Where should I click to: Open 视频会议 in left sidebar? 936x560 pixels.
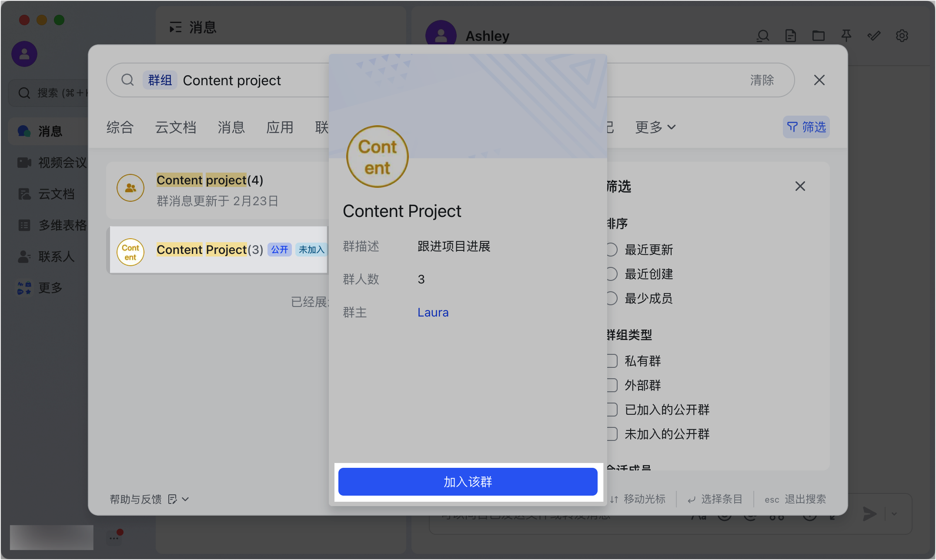coord(51,162)
